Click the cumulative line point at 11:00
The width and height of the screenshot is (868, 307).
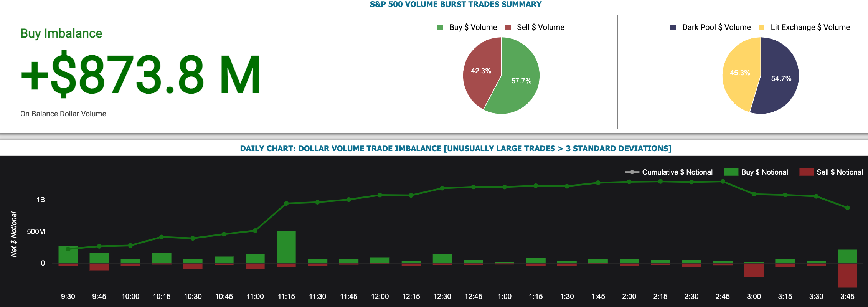tap(255, 231)
